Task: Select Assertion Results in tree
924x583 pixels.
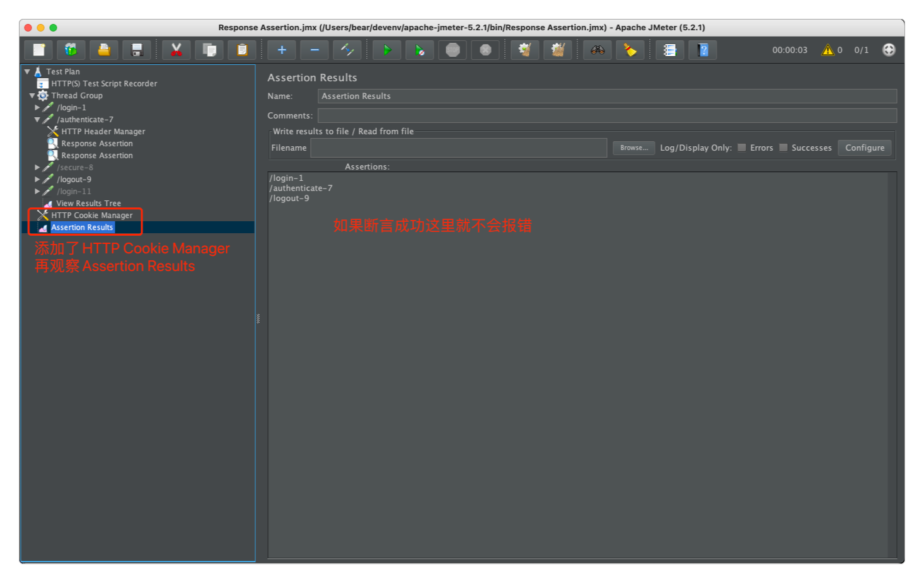Action: coord(82,228)
